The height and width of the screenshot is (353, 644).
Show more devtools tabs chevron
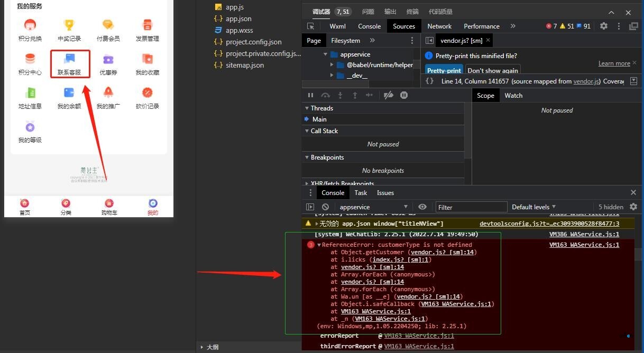point(513,26)
